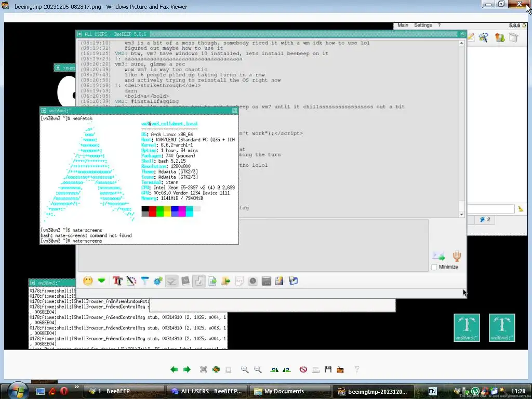Image resolution: width=532 pixels, height=399 pixels.
Task: Rotate the image clockwise
Action: coord(274,369)
